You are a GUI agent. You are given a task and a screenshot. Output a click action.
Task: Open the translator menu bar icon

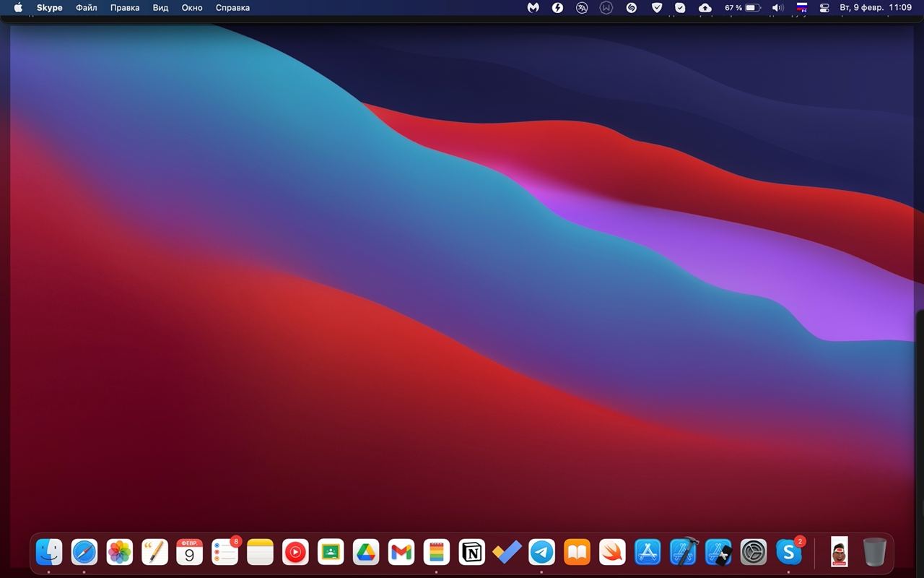[582, 7]
